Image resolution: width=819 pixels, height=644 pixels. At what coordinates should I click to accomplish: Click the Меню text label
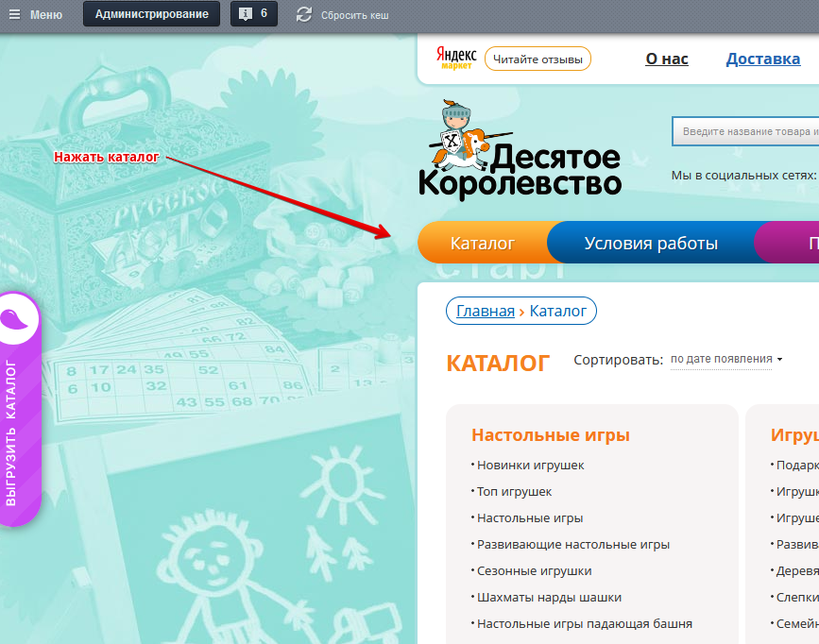pos(46,15)
